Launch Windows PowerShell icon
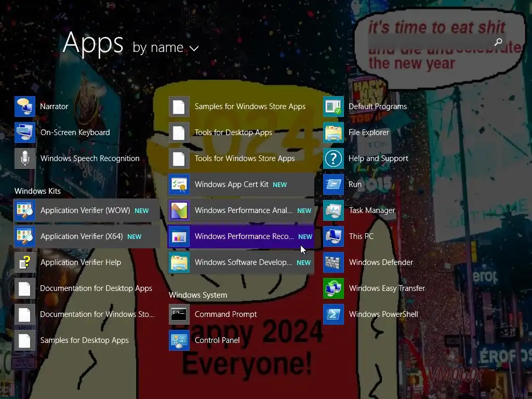 (333, 314)
